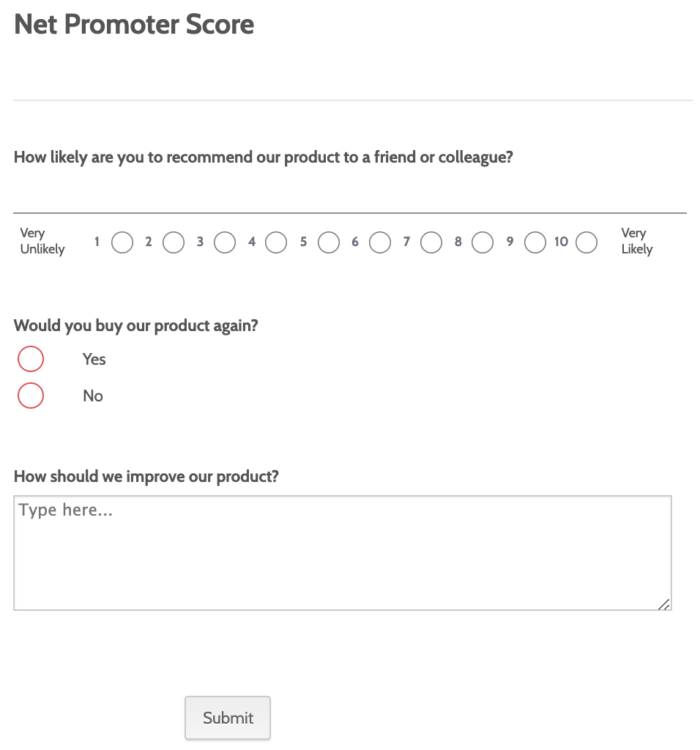The width and height of the screenshot is (700, 750).
Task: Click the 'No' text label
Action: point(93,396)
